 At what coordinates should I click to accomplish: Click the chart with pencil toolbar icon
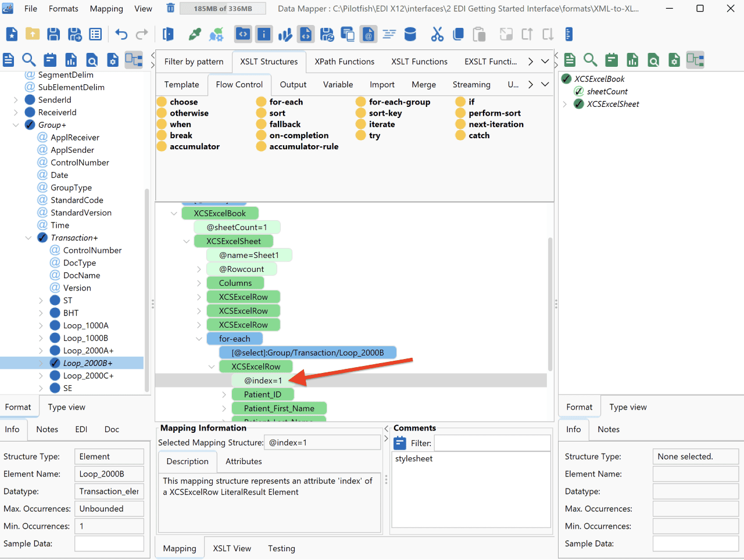coord(285,34)
